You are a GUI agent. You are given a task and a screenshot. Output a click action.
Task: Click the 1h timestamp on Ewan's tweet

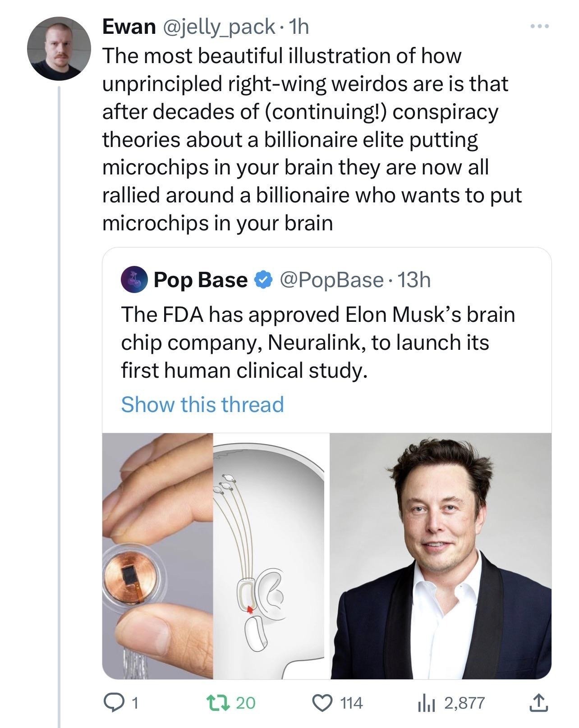click(299, 27)
